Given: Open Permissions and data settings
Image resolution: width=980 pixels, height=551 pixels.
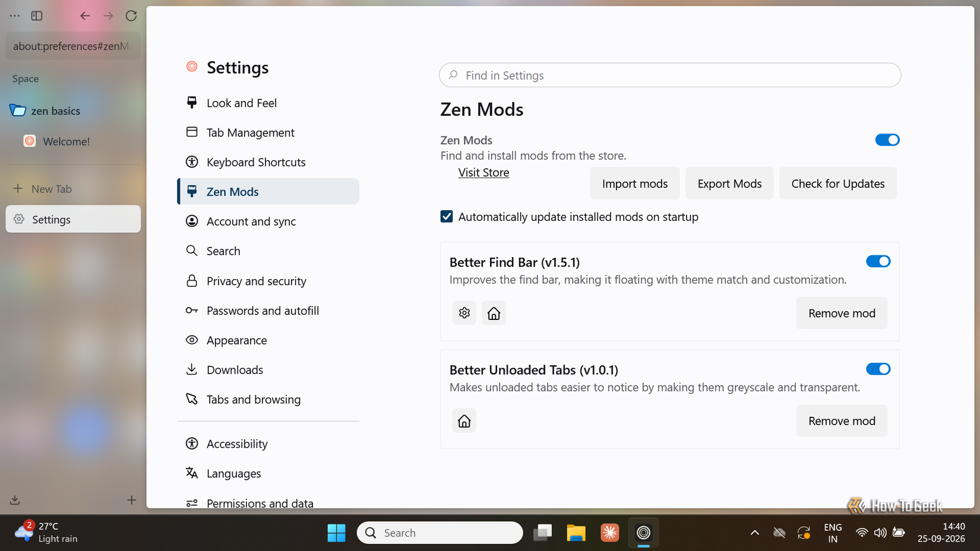Looking at the screenshot, I should pos(268,502).
